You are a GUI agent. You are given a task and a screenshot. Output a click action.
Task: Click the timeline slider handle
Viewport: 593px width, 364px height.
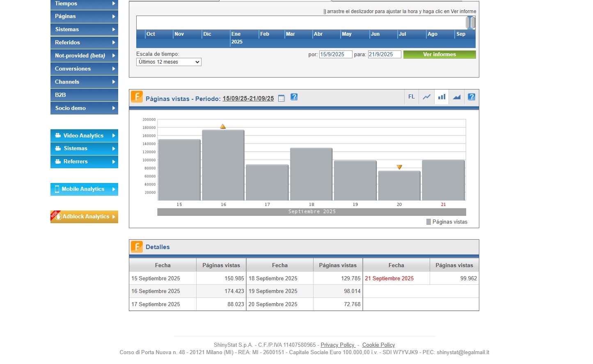click(x=470, y=23)
